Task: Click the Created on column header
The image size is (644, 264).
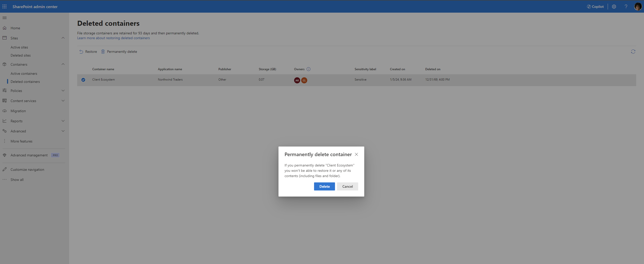Action: 398,69
